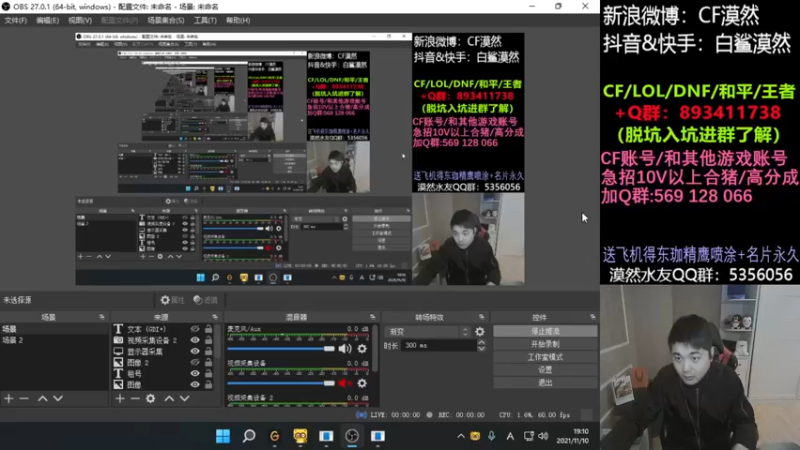Add a new source with plus icon in 来源 panel
Image resolution: width=800 pixels, height=450 pixels.
pyautogui.click(x=120, y=398)
